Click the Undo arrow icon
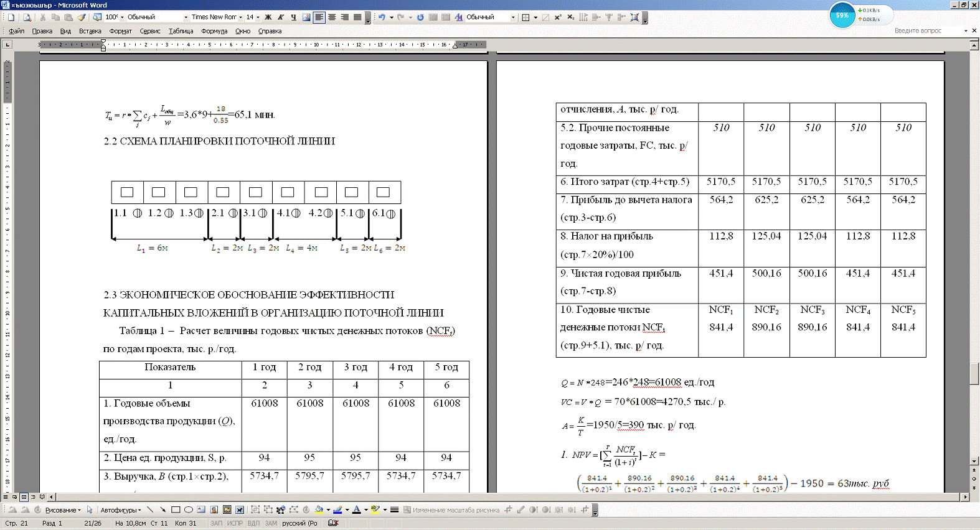980x530 pixels. click(x=382, y=17)
